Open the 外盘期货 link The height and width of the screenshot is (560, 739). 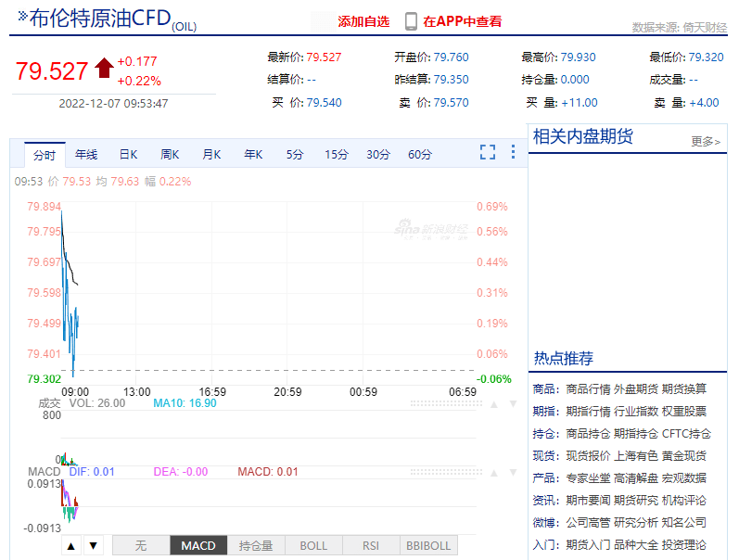[636, 388]
